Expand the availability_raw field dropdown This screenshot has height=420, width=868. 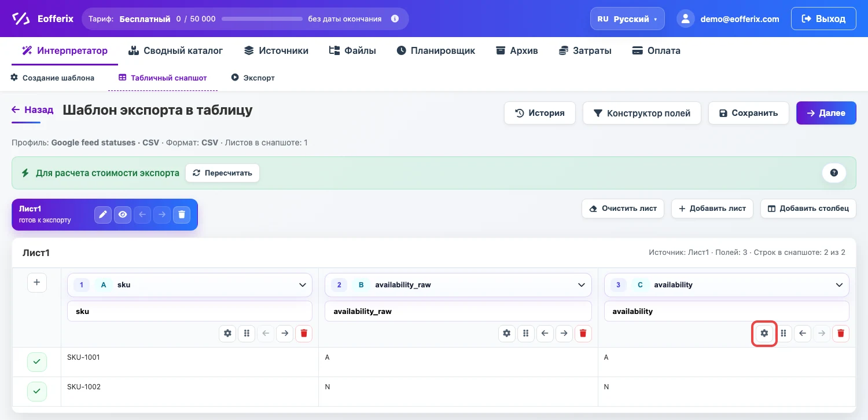tap(458, 285)
